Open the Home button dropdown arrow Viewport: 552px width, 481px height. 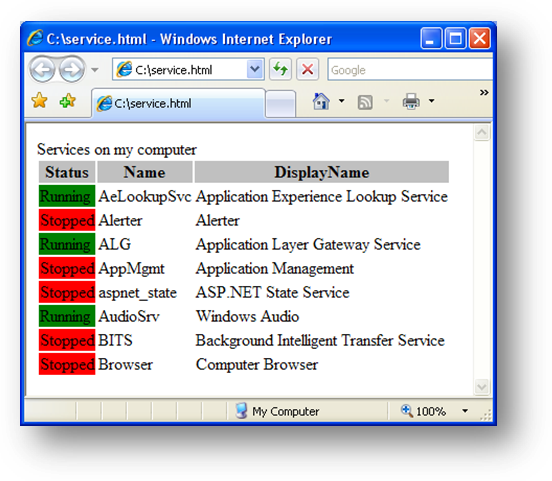(341, 101)
